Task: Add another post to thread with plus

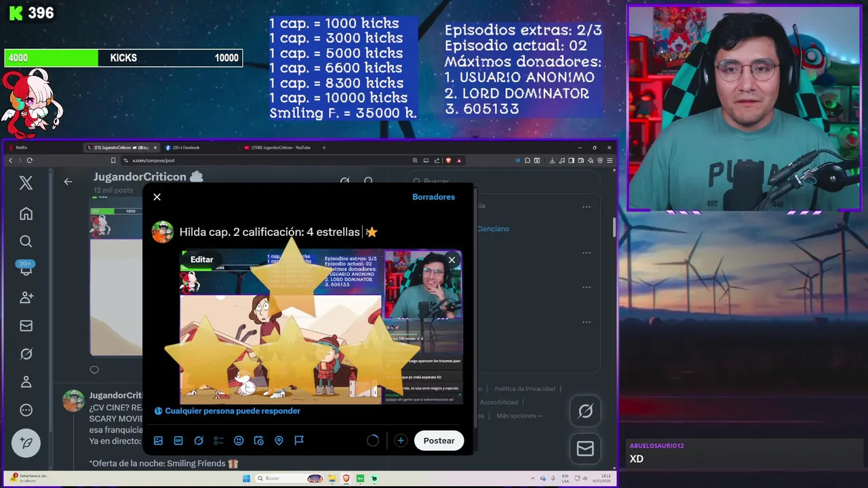Action: [401, 441]
